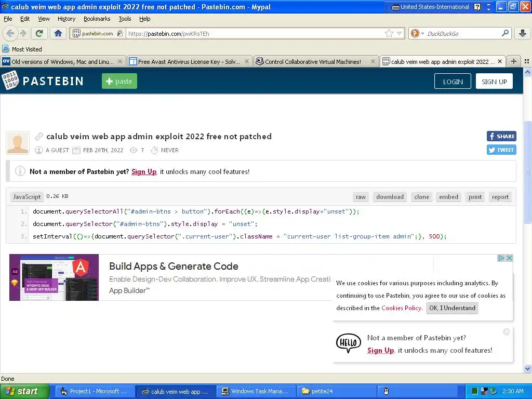This screenshot has width=532, height=399.
Task: Click the DuckDuckGo search field
Action: 463,33
